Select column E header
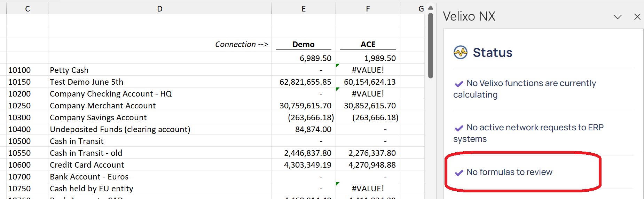The height and width of the screenshot is (199, 644). coord(304,9)
